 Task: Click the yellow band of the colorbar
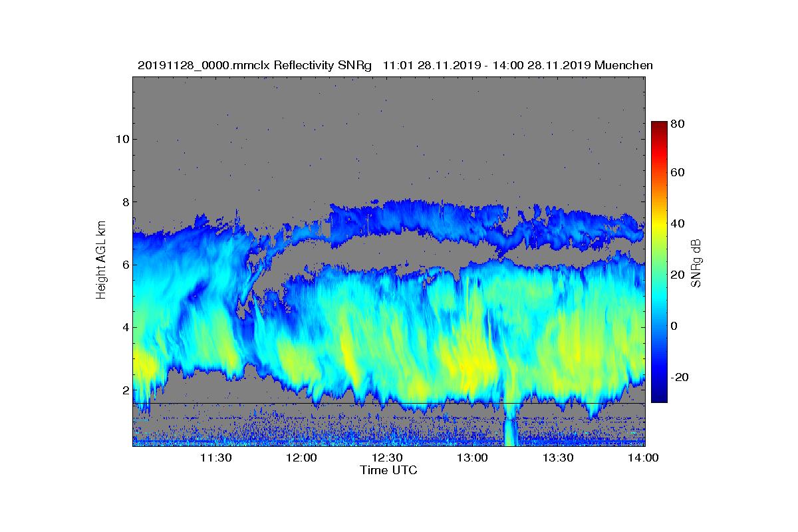(658, 228)
